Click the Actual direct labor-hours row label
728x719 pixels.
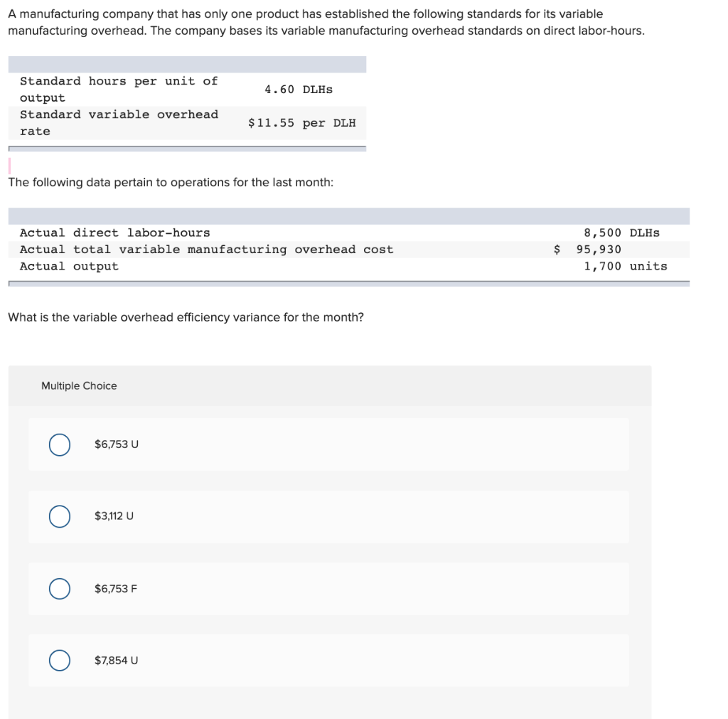(x=114, y=233)
